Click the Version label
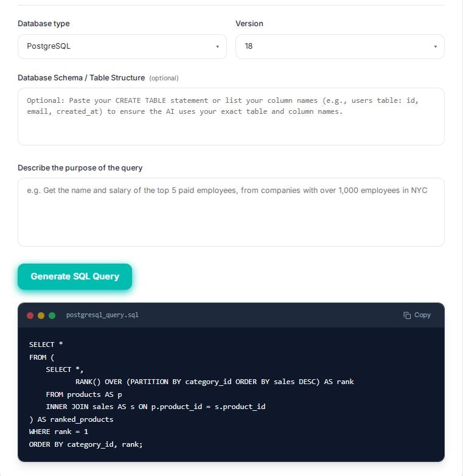Viewport: 463px width, 476px height. point(249,24)
